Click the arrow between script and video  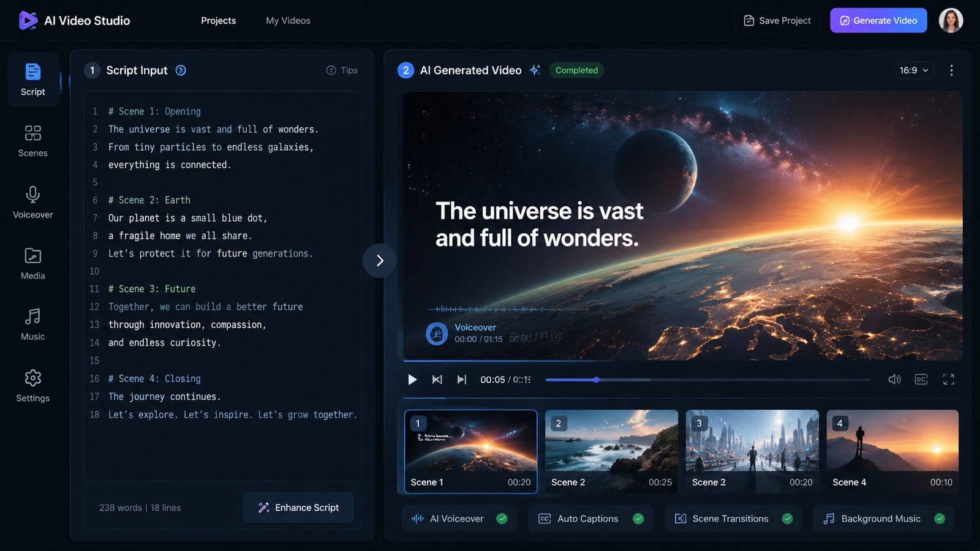point(380,261)
